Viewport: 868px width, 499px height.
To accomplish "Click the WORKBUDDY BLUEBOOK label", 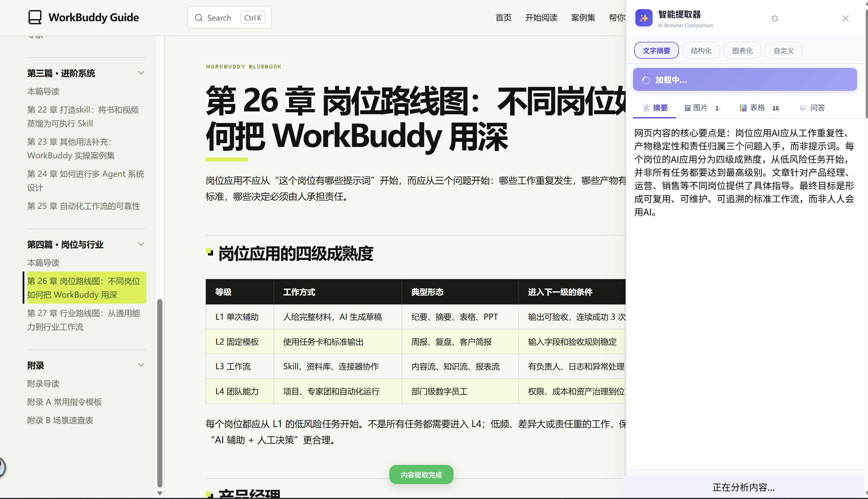I will [x=244, y=66].
